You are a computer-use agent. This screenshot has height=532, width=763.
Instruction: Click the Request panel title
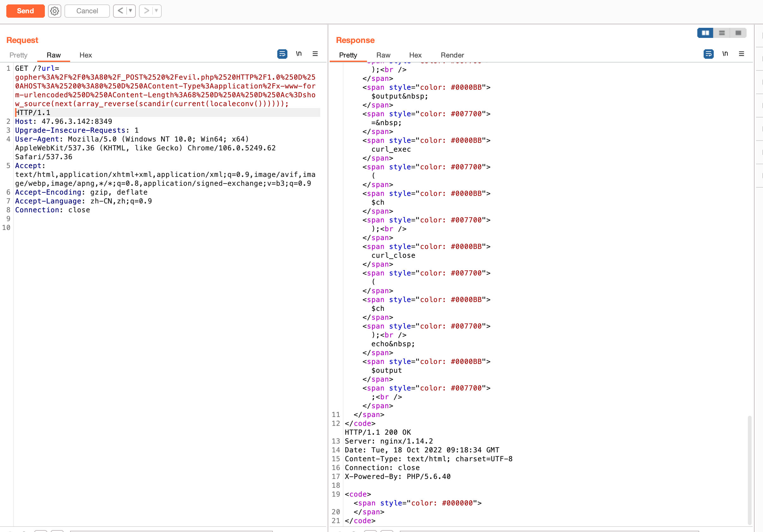22,40
